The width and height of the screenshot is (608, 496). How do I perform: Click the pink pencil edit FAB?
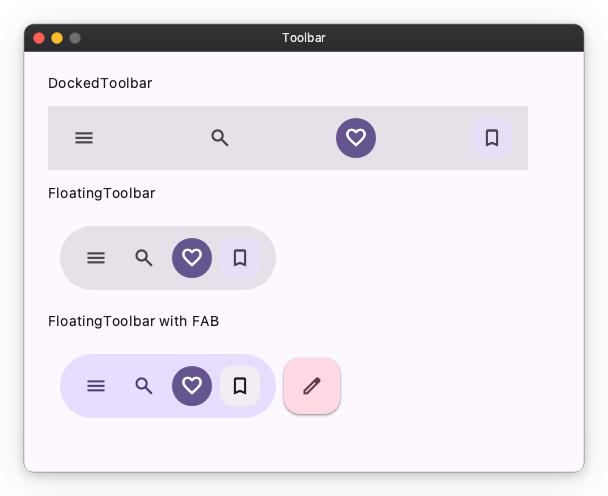[x=312, y=386]
